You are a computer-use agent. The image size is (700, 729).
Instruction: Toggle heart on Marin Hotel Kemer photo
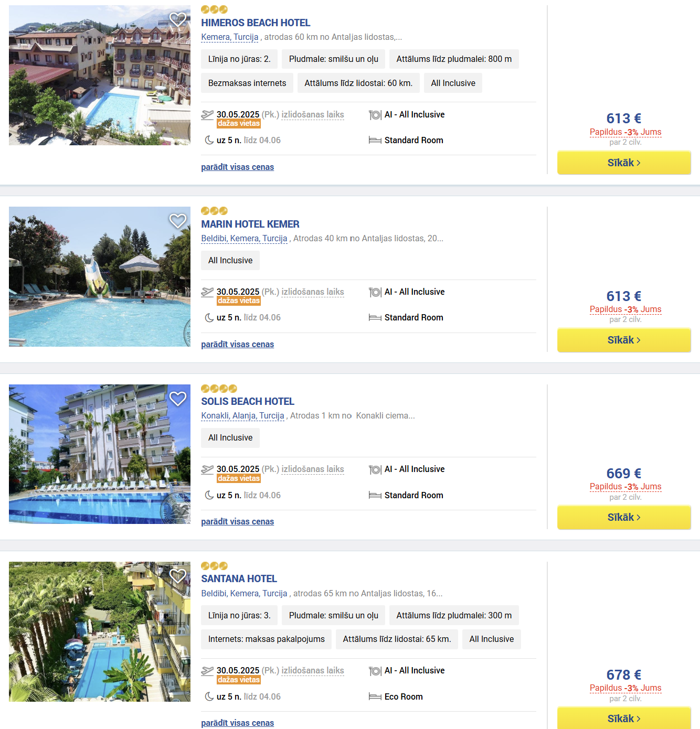178,221
